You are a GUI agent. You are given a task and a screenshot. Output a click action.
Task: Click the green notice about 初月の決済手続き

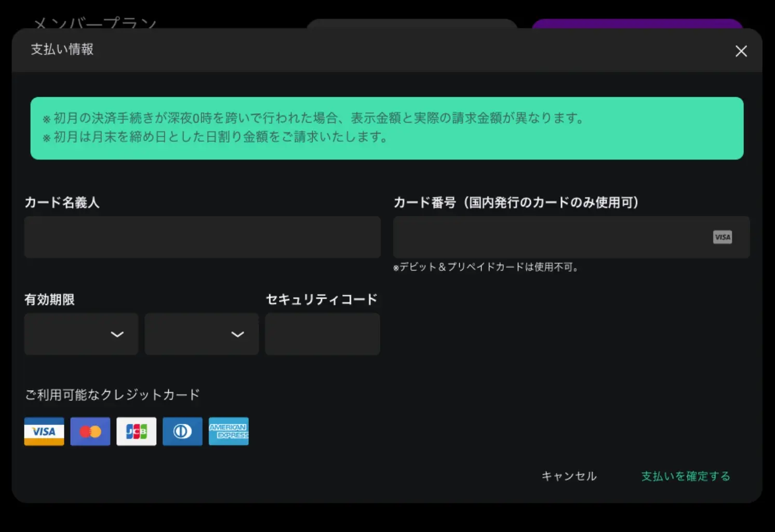point(387,128)
